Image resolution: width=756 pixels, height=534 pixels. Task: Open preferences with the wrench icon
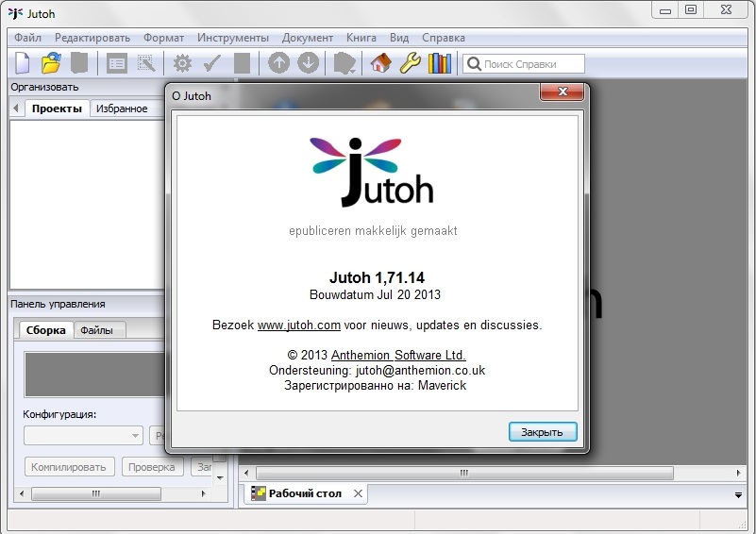coord(411,63)
